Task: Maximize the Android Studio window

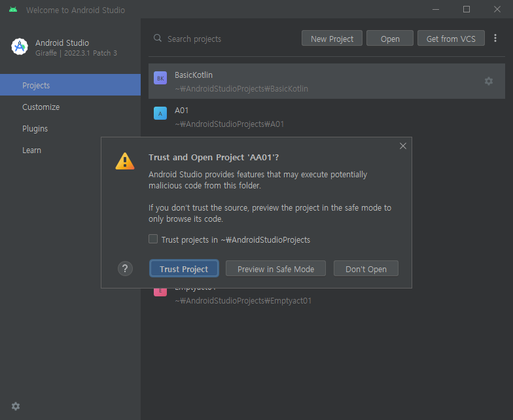Action: pos(467,9)
